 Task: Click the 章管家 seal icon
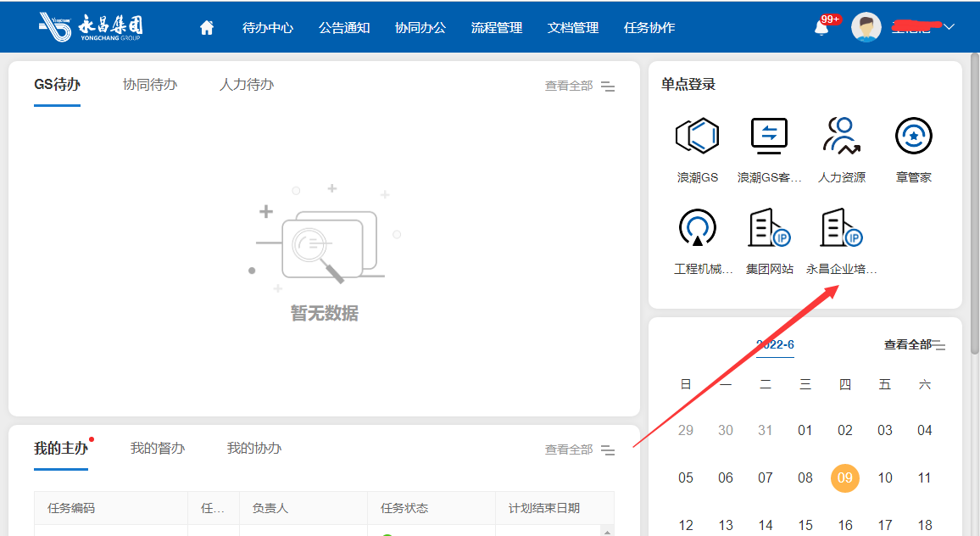click(913, 136)
